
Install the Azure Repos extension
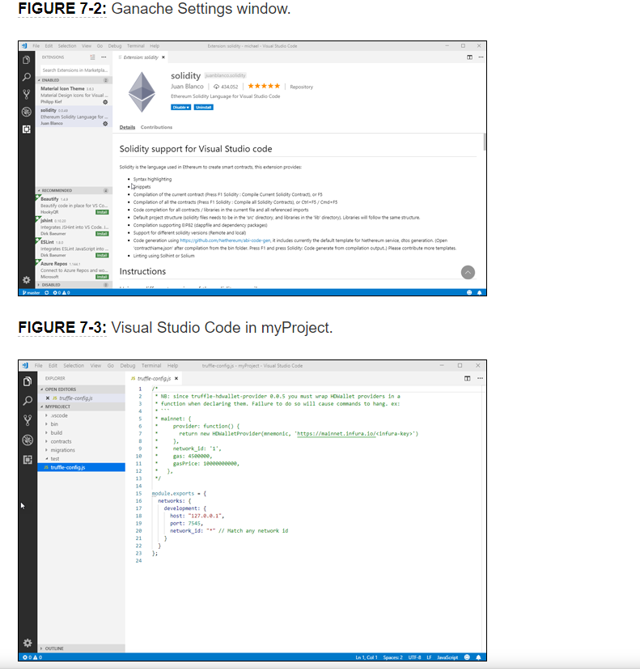[102, 277]
